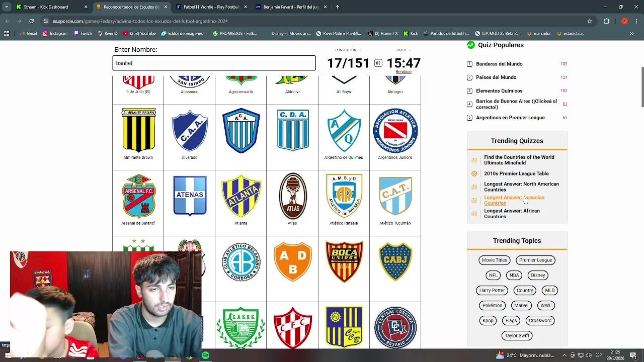Click the Atenas shield image

[x=190, y=196]
